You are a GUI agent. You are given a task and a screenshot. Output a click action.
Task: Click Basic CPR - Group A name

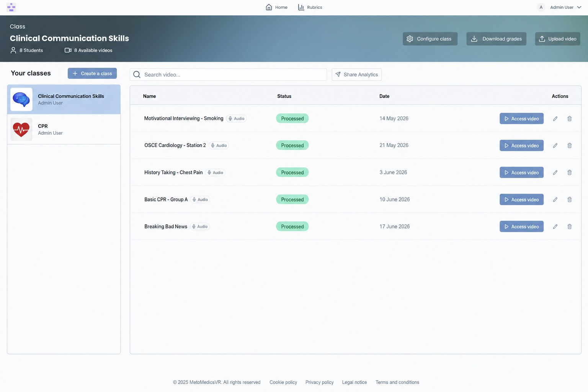click(166, 199)
